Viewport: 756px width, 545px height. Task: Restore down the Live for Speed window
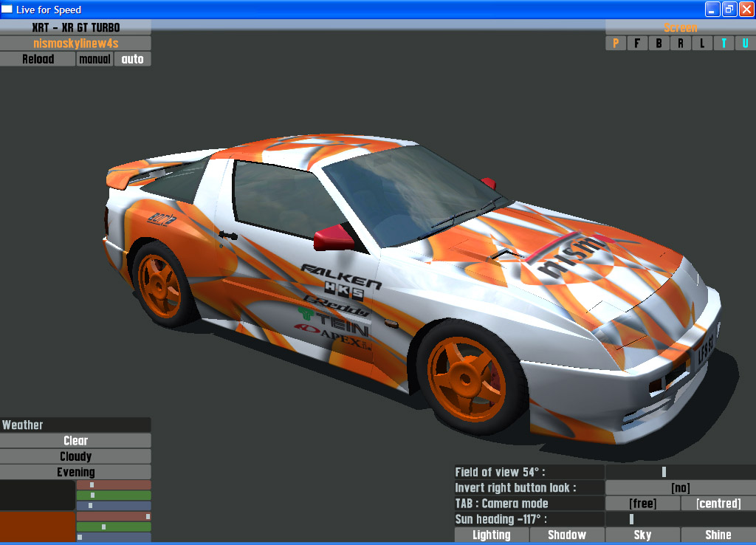[x=729, y=9]
